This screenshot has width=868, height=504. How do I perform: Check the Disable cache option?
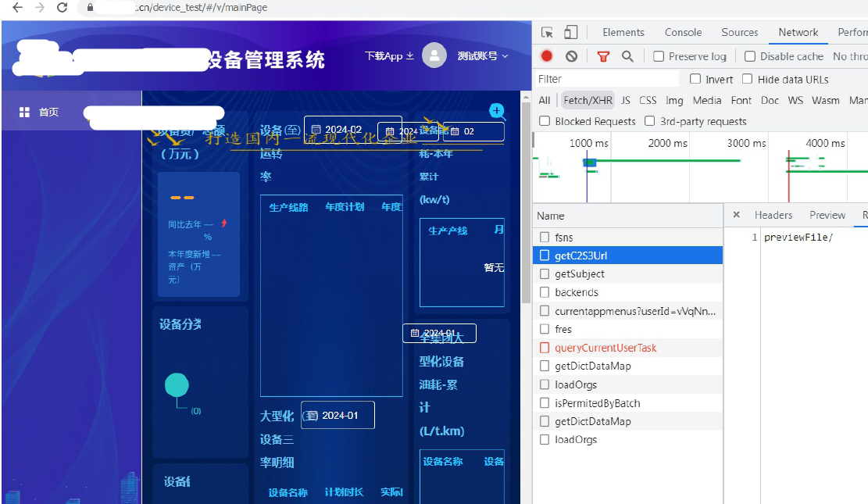coord(750,56)
